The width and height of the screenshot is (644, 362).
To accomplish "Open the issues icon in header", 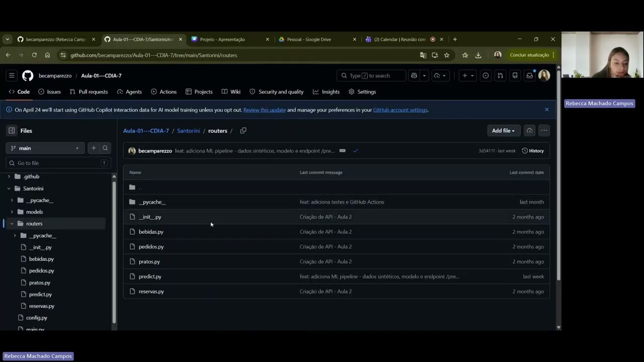I will (x=486, y=75).
